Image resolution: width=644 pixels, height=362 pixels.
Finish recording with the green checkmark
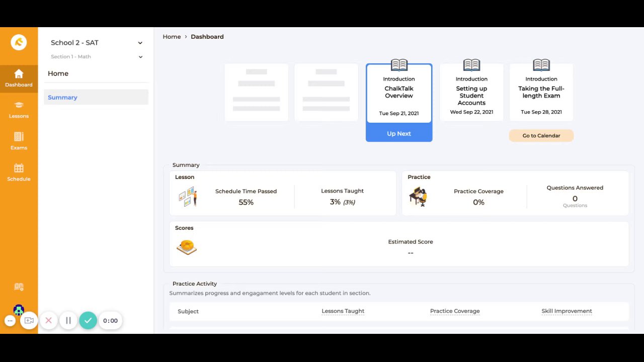(88, 320)
